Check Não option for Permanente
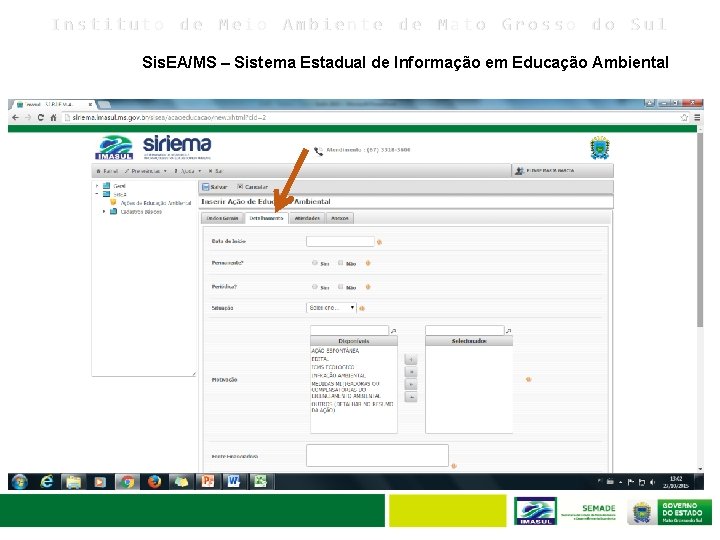This screenshot has height=540, width=720. tap(340, 263)
